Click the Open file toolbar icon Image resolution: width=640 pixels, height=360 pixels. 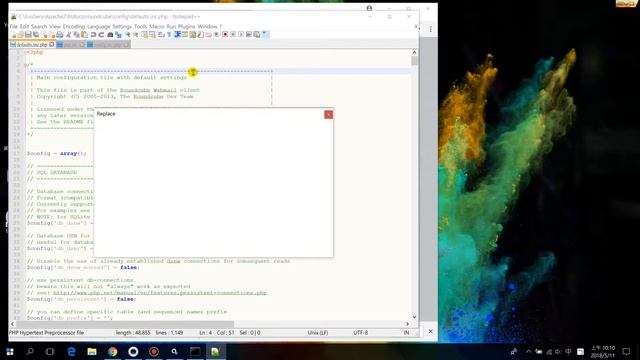tap(21, 35)
